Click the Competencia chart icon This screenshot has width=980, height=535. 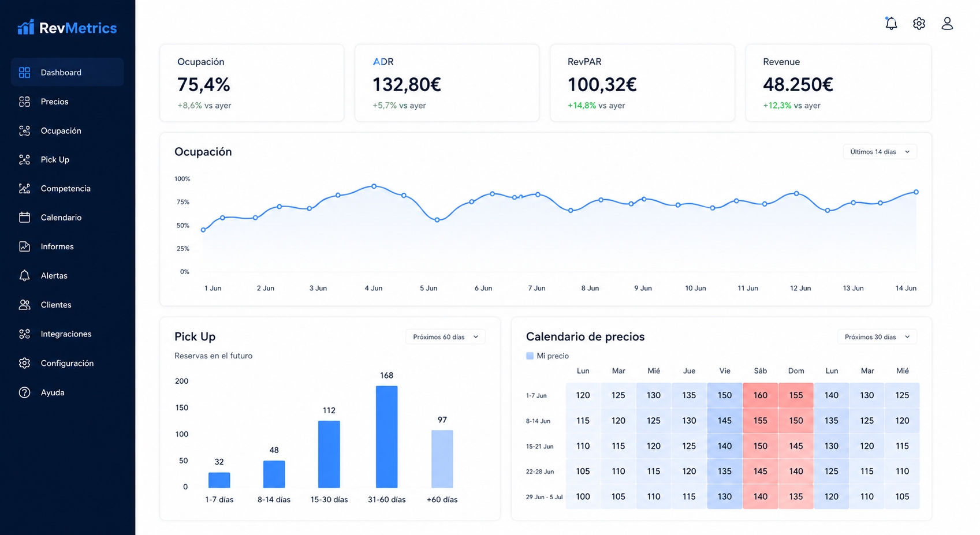(x=24, y=188)
